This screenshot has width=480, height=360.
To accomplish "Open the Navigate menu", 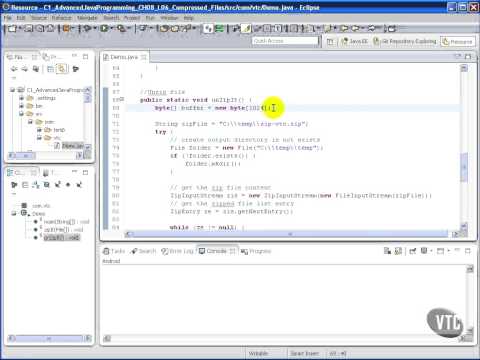I will [87, 18].
